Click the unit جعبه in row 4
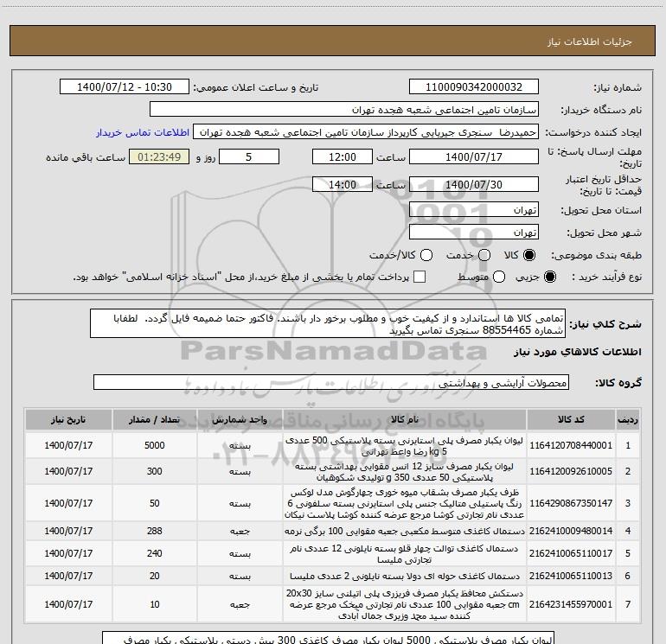The width and height of the screenshot is (666, 644). pos(240,531)
